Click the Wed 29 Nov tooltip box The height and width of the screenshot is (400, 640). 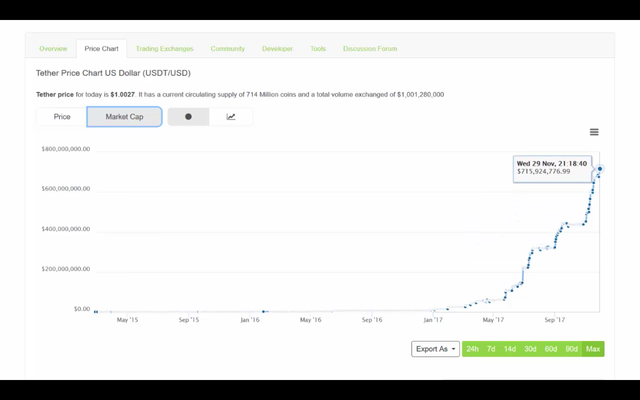552,169
